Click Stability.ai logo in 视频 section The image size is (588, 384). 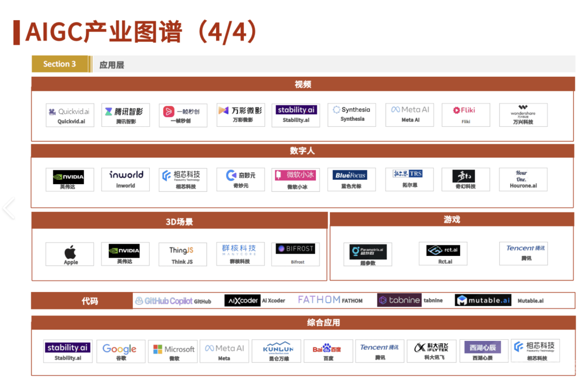[296, 115]
